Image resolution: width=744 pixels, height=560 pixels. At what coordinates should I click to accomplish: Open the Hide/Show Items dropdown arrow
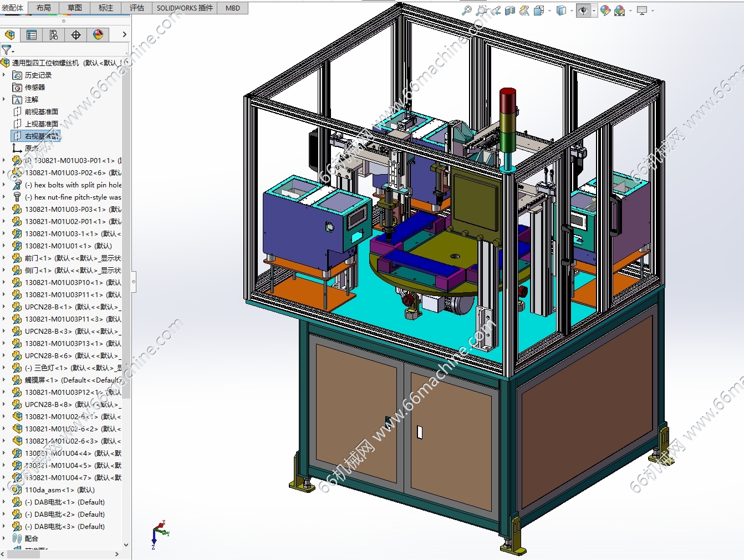pos(594,11)
